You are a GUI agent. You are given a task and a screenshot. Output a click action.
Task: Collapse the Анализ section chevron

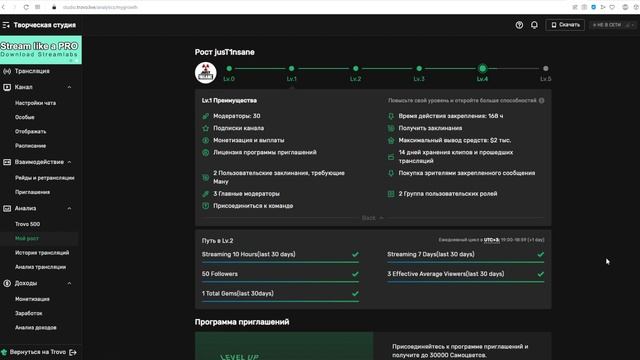click(69, 208)
